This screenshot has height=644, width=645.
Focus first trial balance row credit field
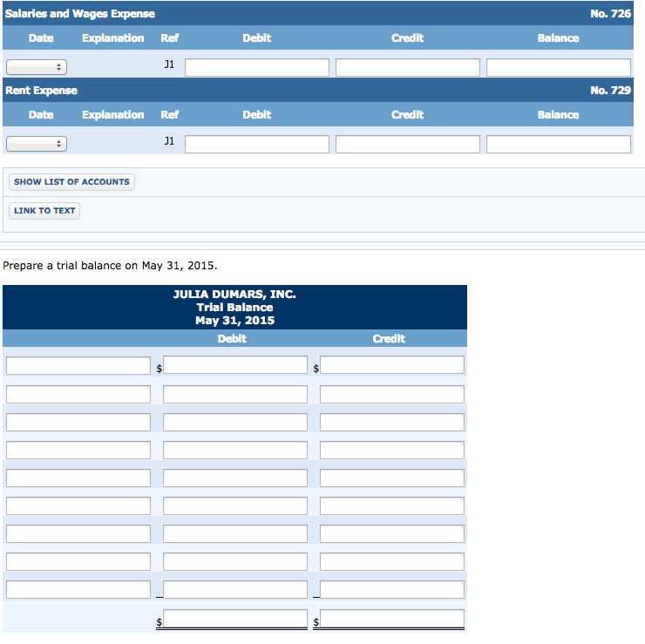click(x=392, y=365)
